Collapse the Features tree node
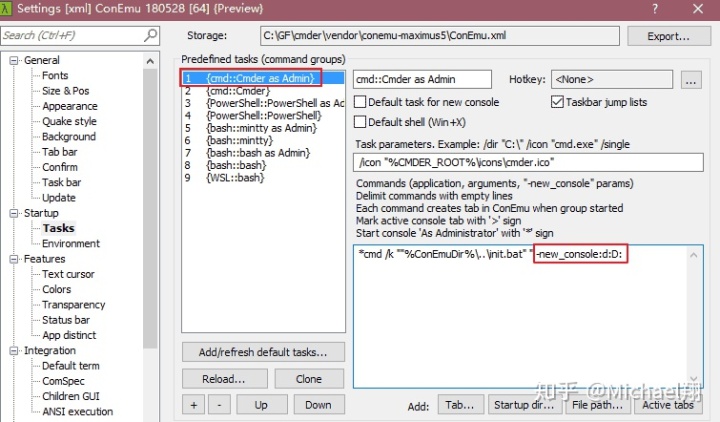This screenshot has width=720, height=422. coord(14,259)
